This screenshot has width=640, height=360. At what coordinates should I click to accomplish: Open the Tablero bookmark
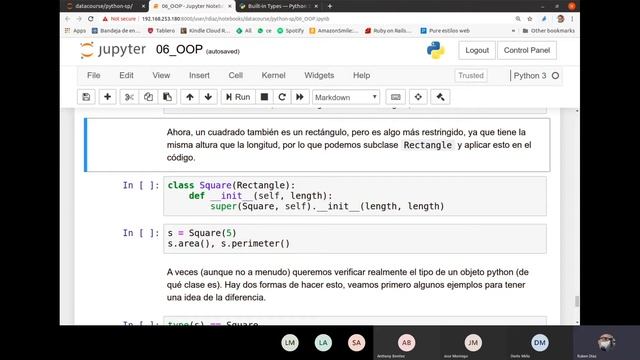point(161,31)
